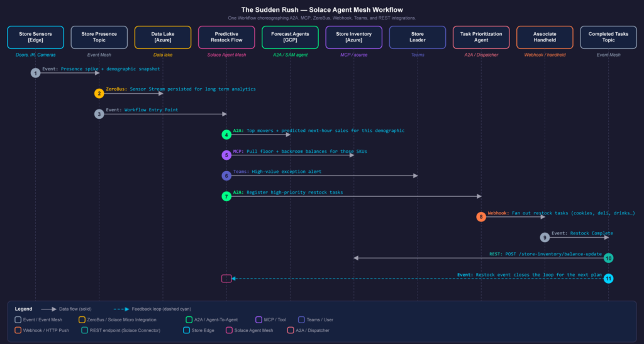Click the green step 4 A2A circle
Screen dimensions: 644x344
[226, 135]
